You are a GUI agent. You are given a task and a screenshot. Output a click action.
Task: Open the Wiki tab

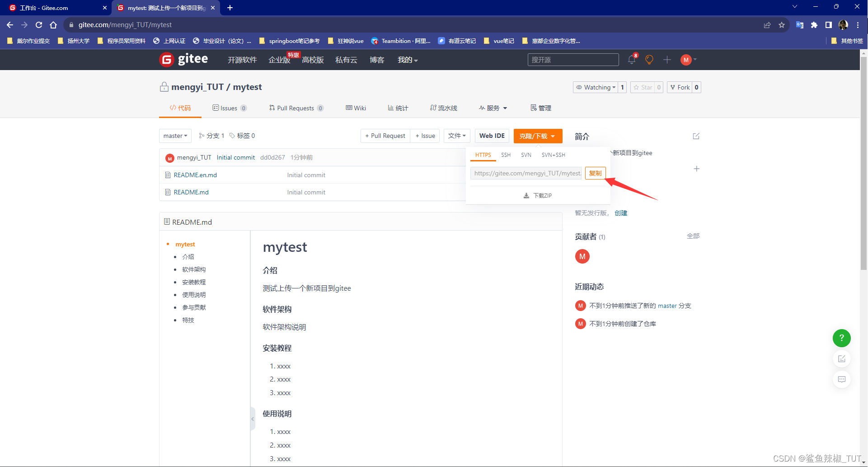(356, 108)
